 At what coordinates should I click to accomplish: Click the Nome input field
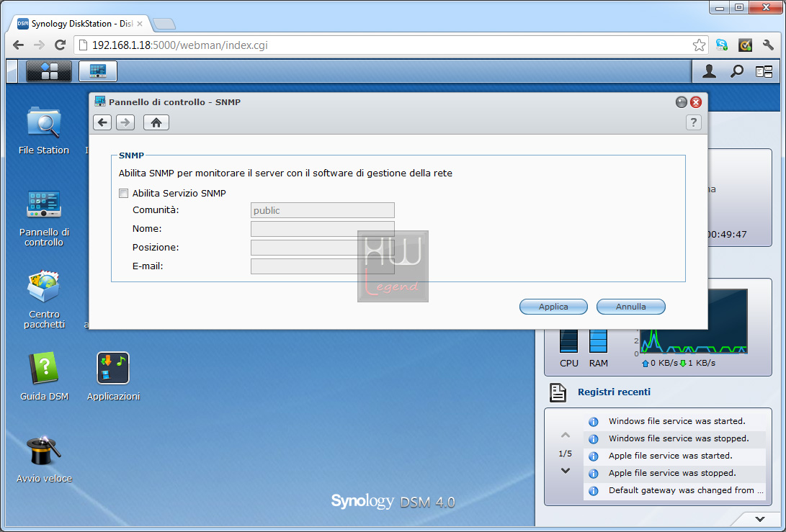click(x=322, y=229)
